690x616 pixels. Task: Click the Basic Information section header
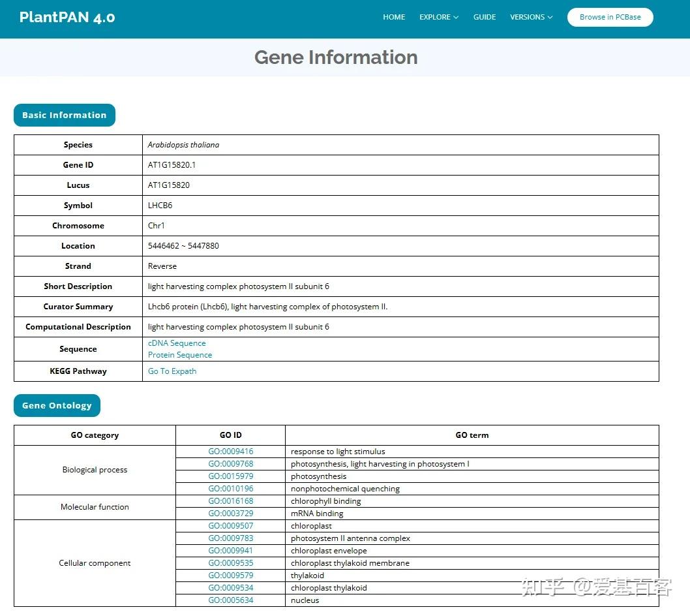coord(64,115)
